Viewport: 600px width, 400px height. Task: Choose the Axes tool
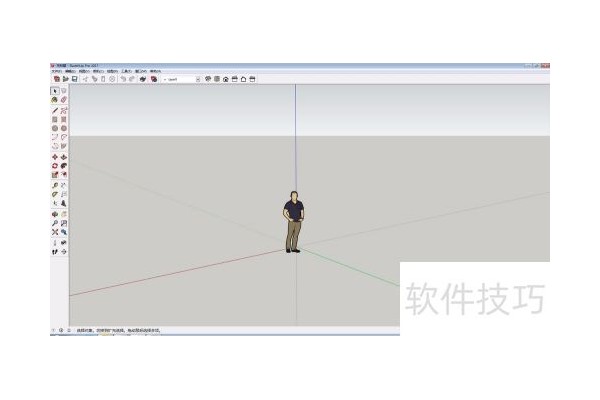pos(55,203)
